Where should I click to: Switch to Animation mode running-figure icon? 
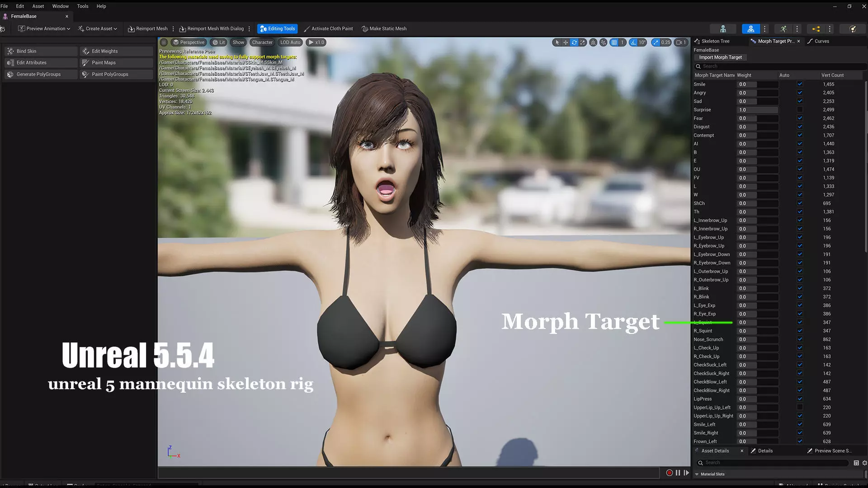tap(783, 28)
